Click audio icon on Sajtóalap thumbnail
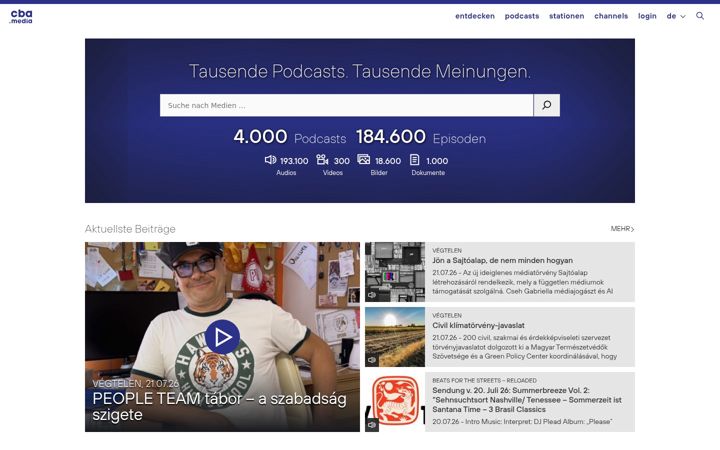 (372, 295)
